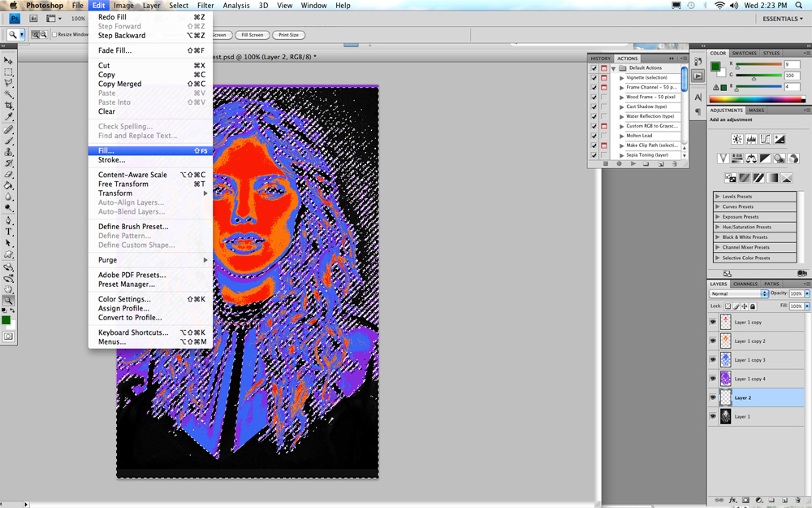Image resolution: width=812 pixels, height=508 pixels.
Task: Hide Layer 1 copy with eye icon
Action: tap(713, 322)
